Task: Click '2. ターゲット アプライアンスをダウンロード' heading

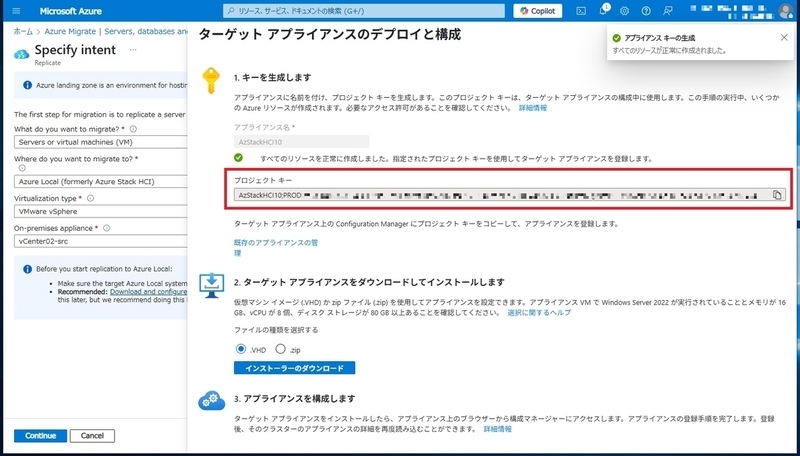Action: 369,282
